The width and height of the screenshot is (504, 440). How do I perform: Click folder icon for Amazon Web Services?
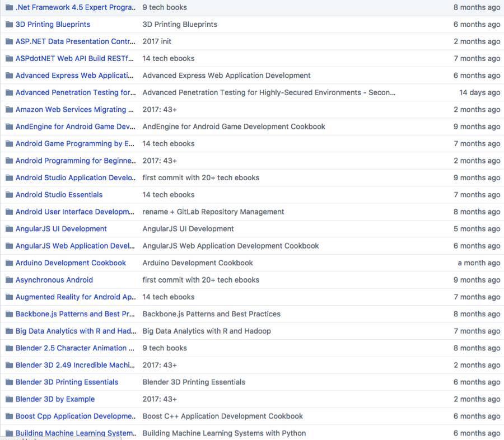click(10, 110)
